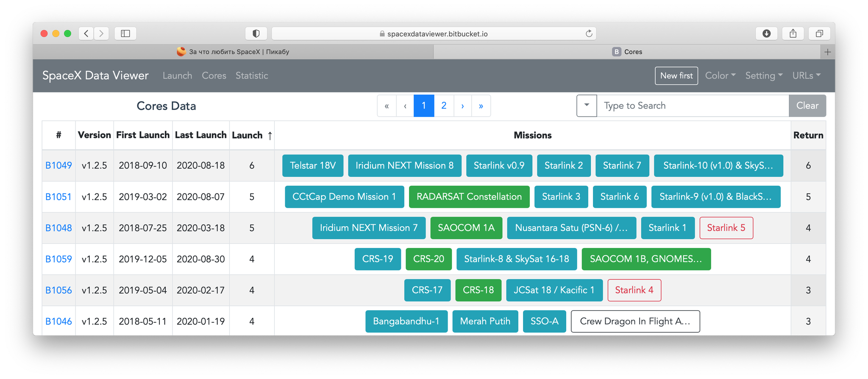Click the Iridium NEXT Mission 7 badge

(x=369, y=228)
